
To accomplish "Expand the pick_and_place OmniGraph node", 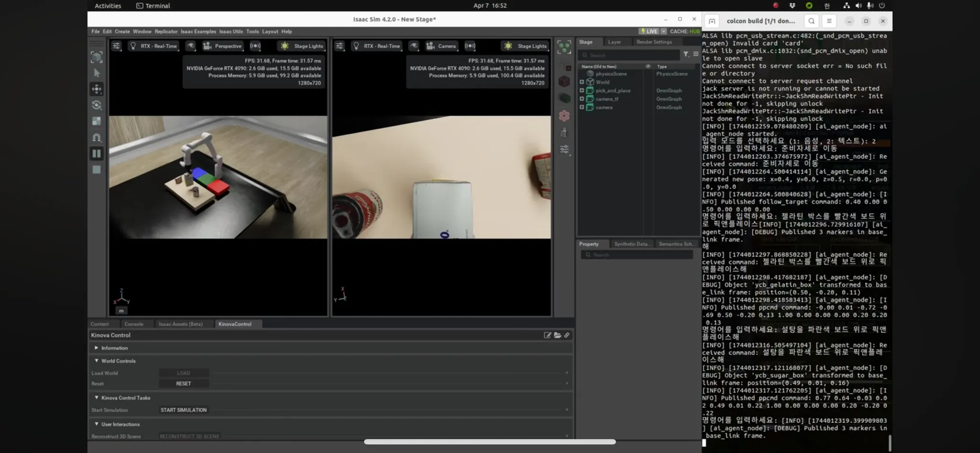I will click(x=582, y=90).
